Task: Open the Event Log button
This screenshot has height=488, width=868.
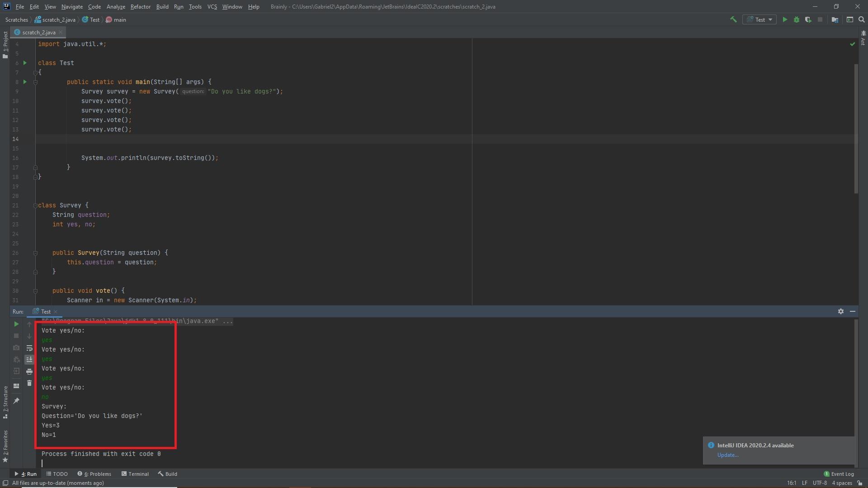Action: coord(839,474)
